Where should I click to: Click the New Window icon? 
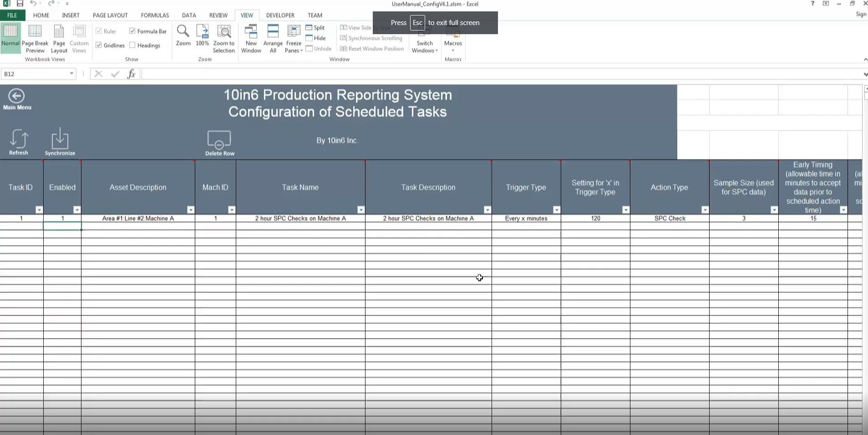coord(251,39)
